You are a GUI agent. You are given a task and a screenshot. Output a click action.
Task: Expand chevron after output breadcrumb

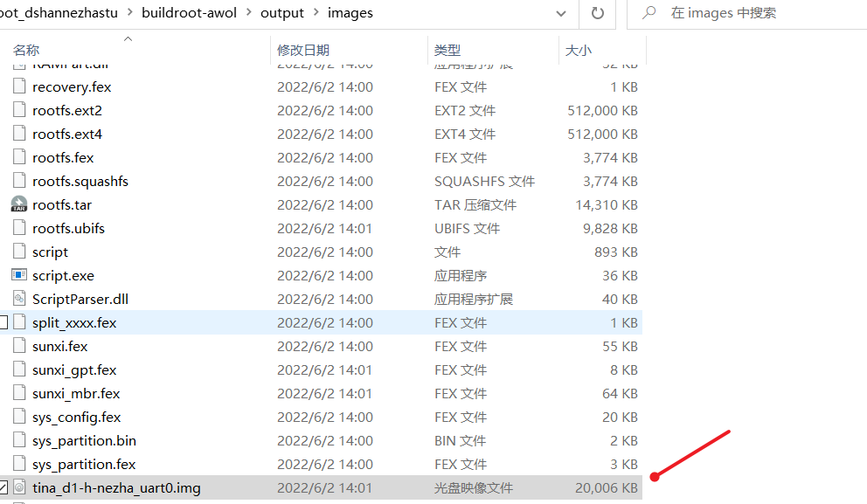coord(316,13)
